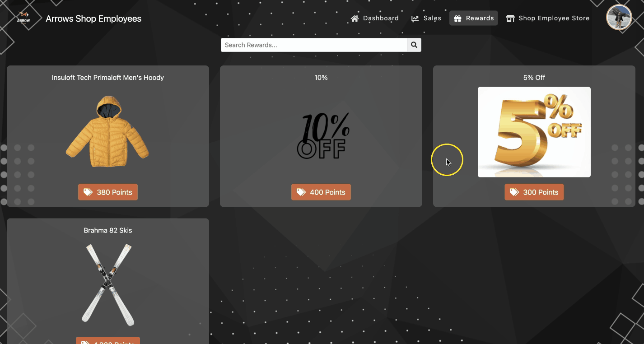644x344 pixels.
Task: Open the Dashboard menu item
Action: coord(375,19)
